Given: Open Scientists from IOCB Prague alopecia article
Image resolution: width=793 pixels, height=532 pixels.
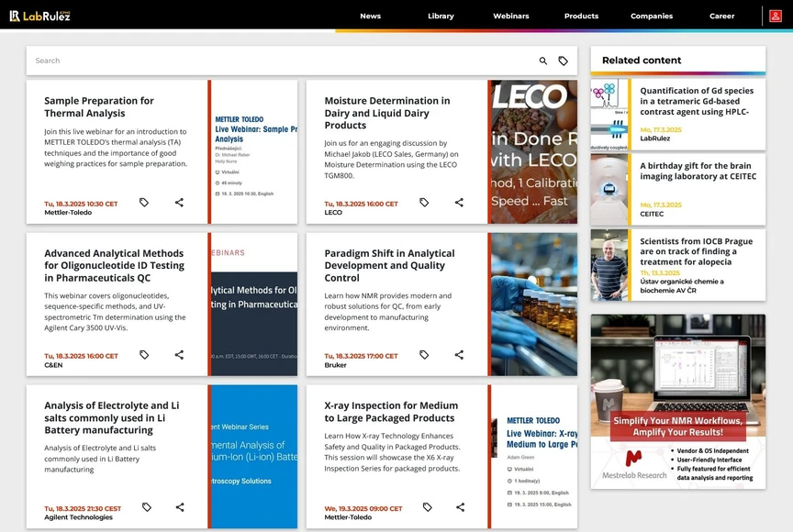Looking at the screenshot, I should (696, 251).
